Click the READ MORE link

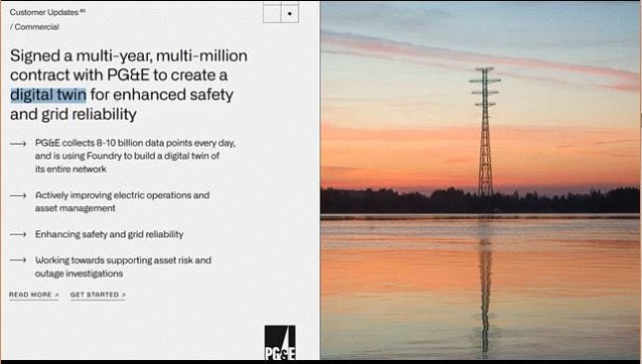point(34,295)
